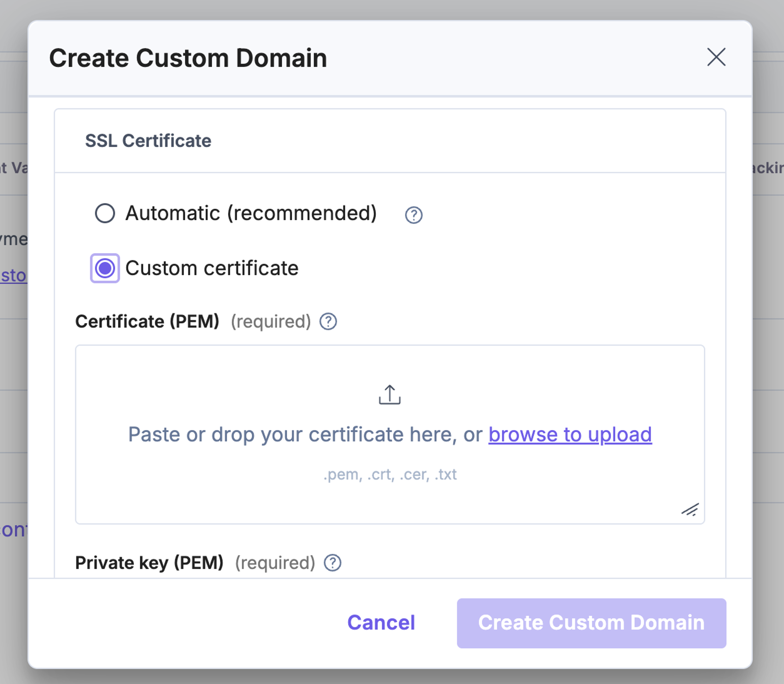Click the 'Paste or drop your certificate here' text
This screenshot has width=784, height=684.
coord(292,434)
